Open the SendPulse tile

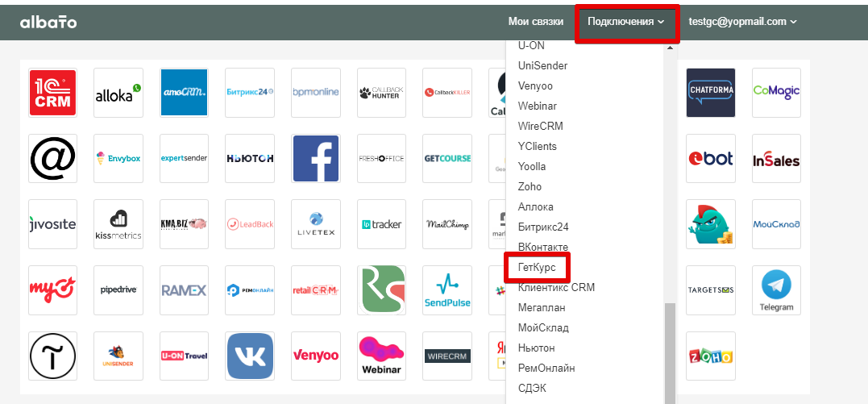click(447, 290)
